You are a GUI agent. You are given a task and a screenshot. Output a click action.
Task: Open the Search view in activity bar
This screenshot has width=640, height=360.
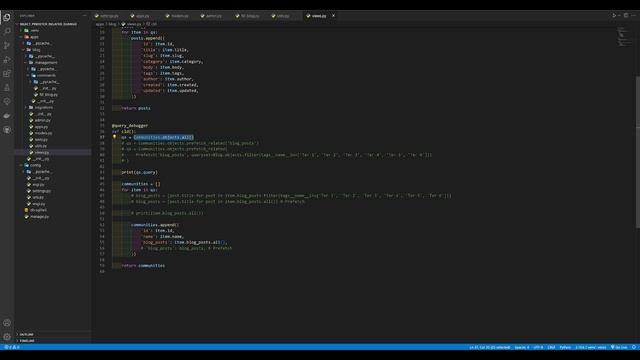click(7, 31)
